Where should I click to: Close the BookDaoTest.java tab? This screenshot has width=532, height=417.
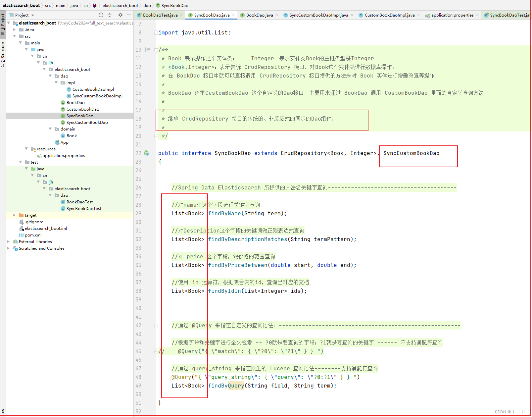pyautogui.click(x=181, y=15)
